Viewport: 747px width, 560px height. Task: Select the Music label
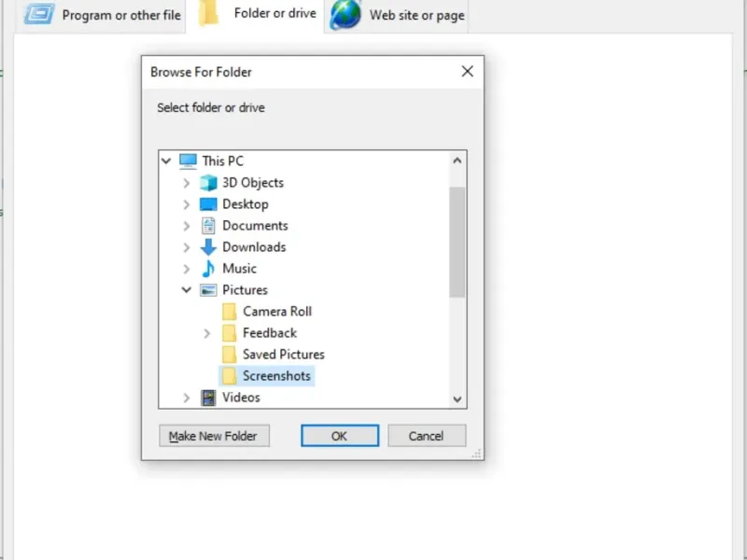[x=239, y=269]
